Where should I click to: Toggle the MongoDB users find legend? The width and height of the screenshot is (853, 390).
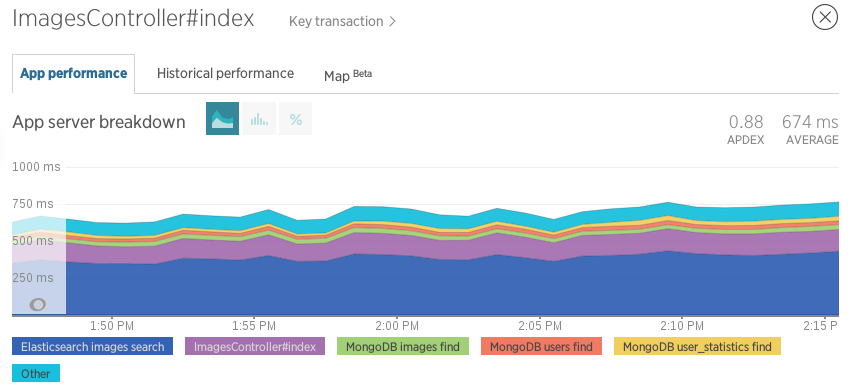541,346
